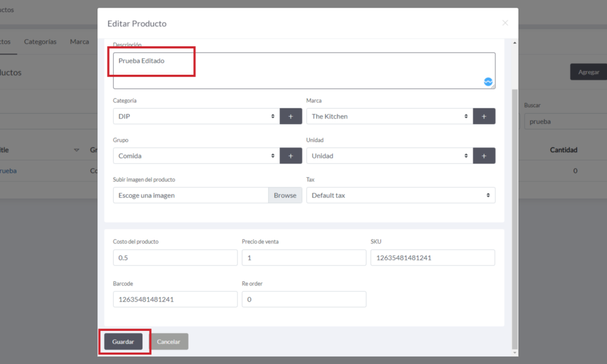The height and width of the screenshot is (364, 607).
Task: Click the blue icon in Descripción textarea
Action: [488, 82]
